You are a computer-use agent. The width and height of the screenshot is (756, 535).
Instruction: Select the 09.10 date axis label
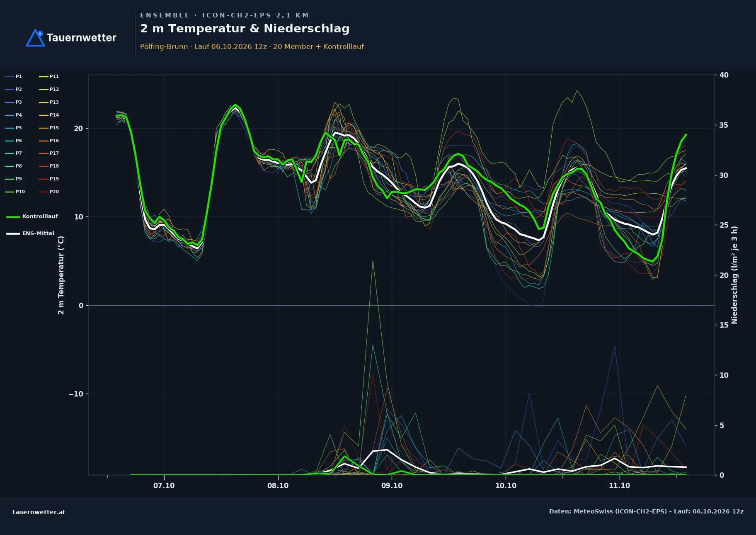point(392,486)
